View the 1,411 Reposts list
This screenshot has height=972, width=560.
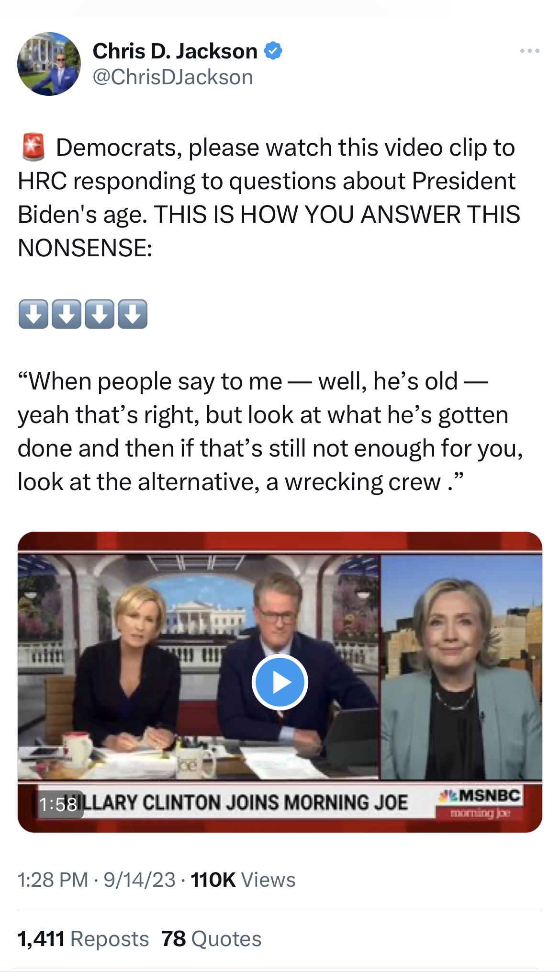pos(83,938)
